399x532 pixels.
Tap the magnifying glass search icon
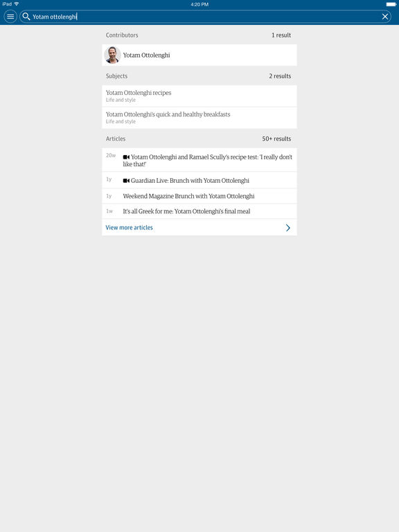(26, 17)
